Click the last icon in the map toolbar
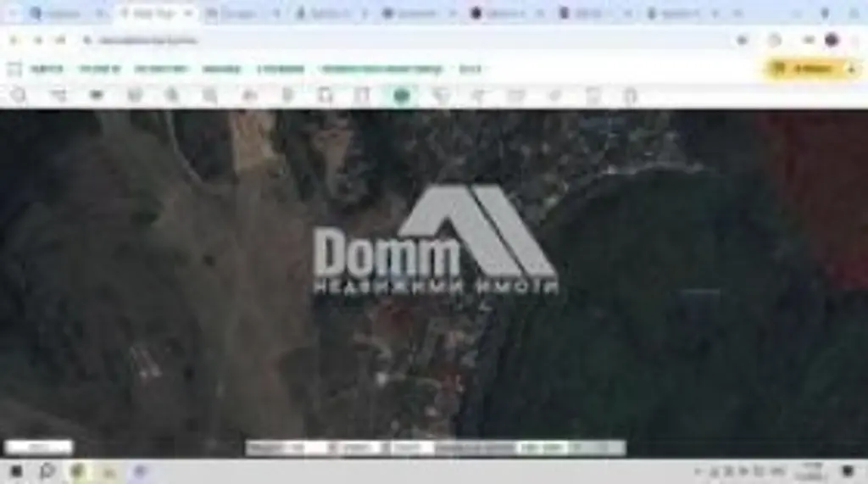The height and width of the screenshot is (484, 868). [630, 96]
